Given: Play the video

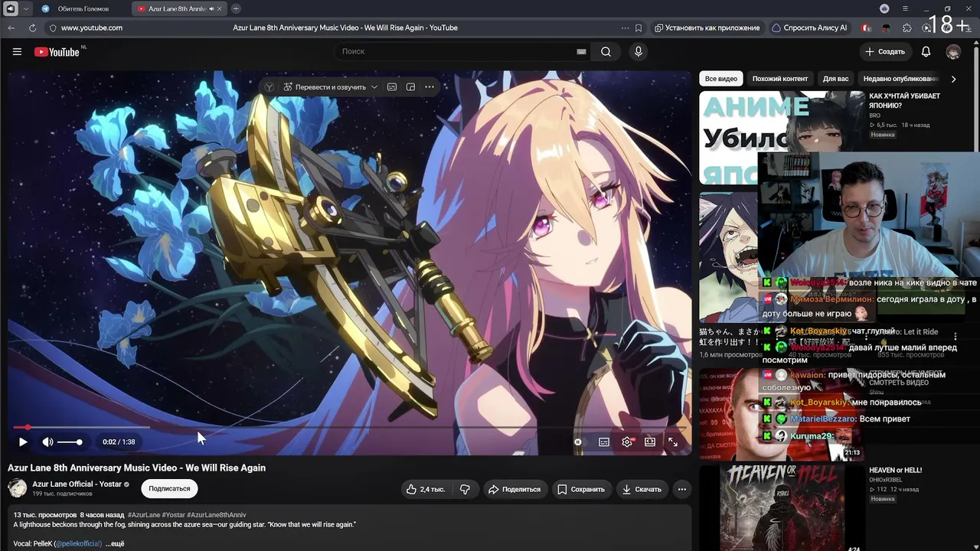Looking at the screenshot, I should pos(23,442).
